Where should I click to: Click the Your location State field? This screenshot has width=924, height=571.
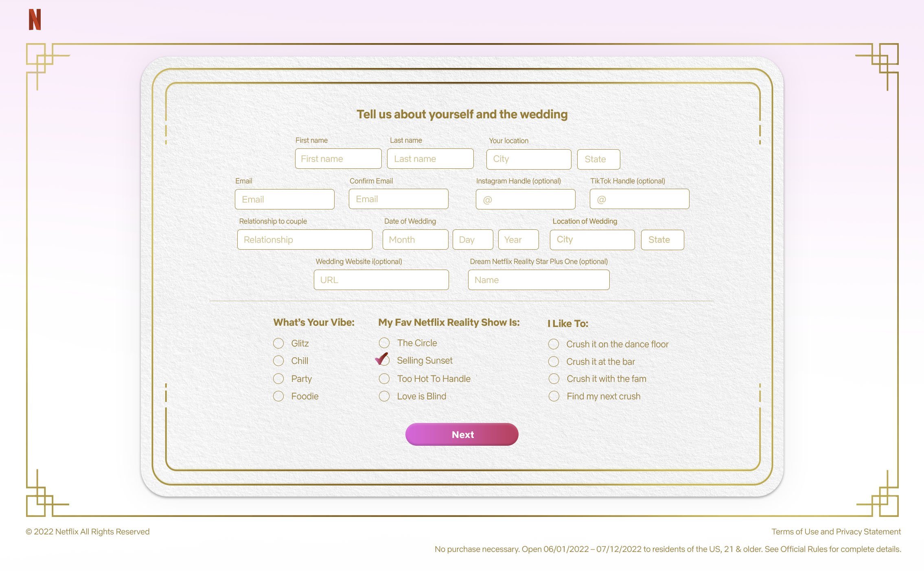[599, 159]
